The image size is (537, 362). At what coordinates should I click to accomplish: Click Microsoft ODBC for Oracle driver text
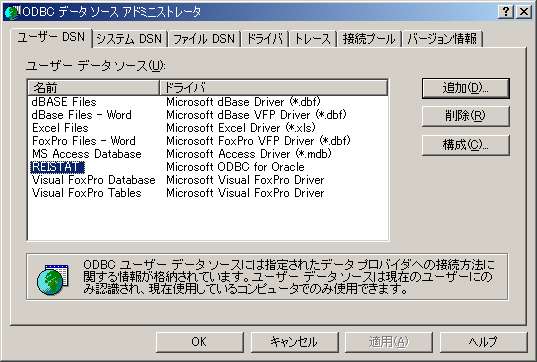tap(235, 167)
